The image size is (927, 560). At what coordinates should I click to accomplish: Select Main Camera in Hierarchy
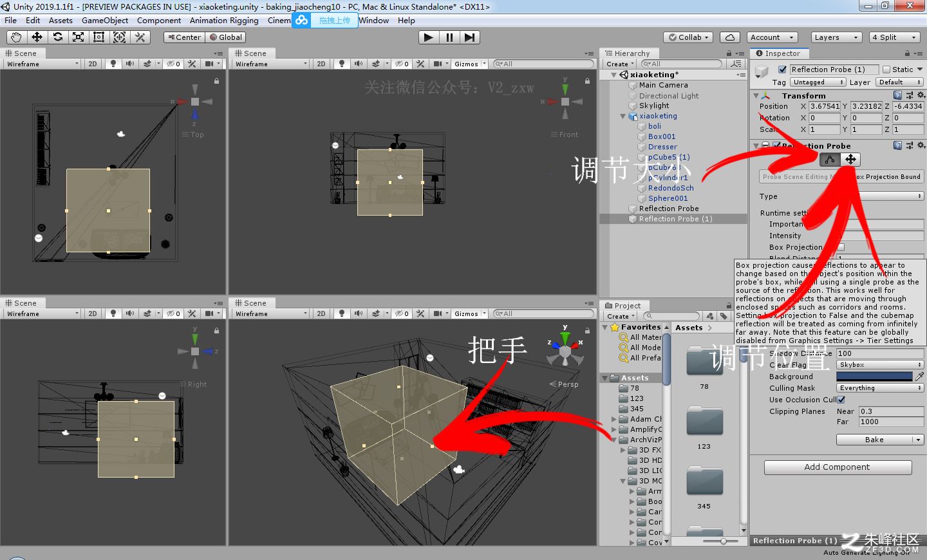(x=663, y=85)
